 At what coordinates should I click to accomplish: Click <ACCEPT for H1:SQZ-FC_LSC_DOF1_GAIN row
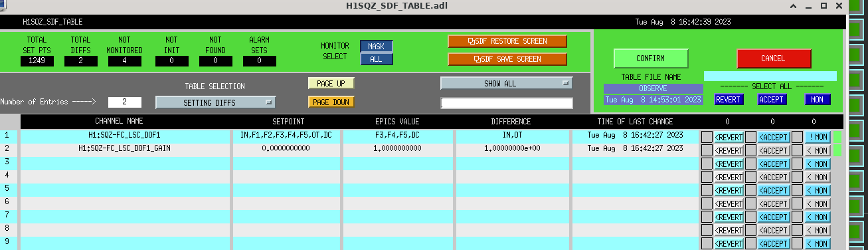point(773,150)
